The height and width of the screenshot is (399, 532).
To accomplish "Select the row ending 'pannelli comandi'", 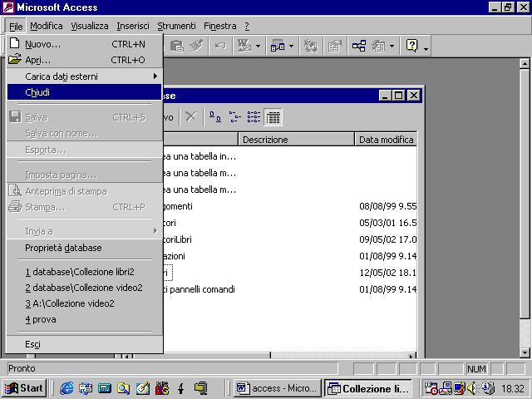I will click(x=290, y=289).
